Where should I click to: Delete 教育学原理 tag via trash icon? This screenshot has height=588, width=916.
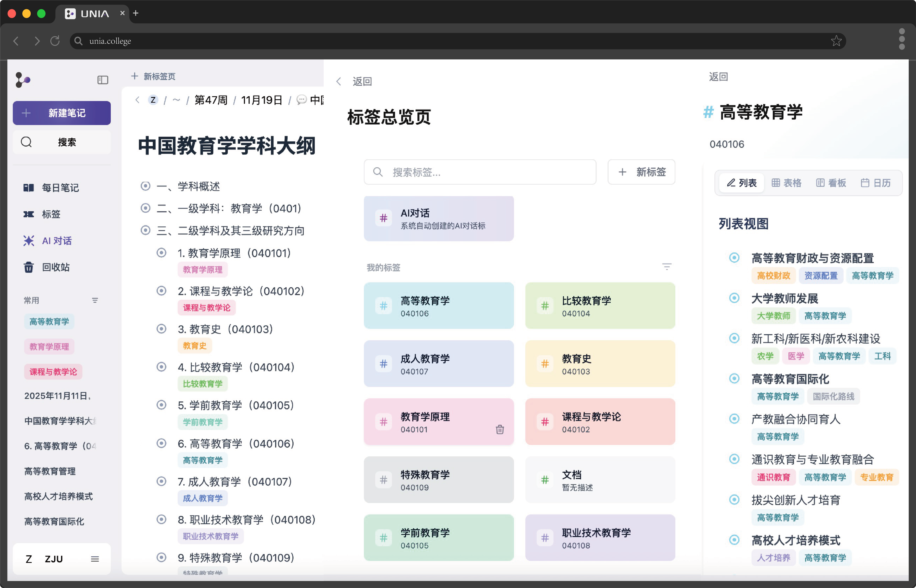[x=500, y=430]
